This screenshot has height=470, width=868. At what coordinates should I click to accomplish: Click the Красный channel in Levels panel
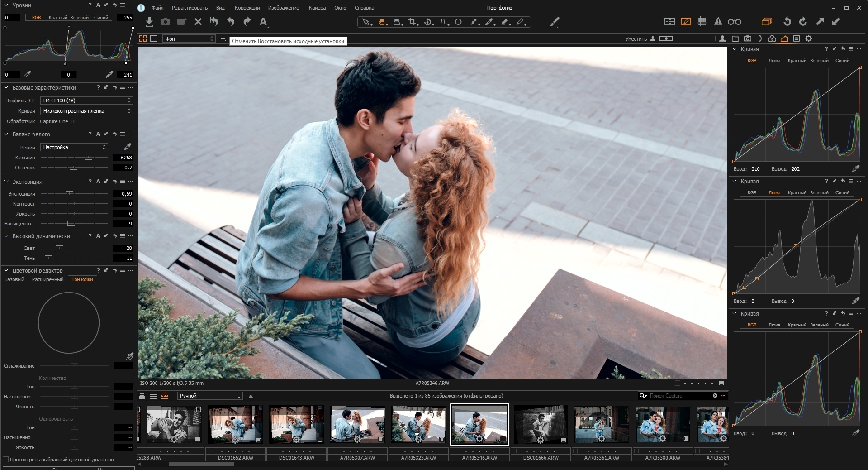click(58, 18)
